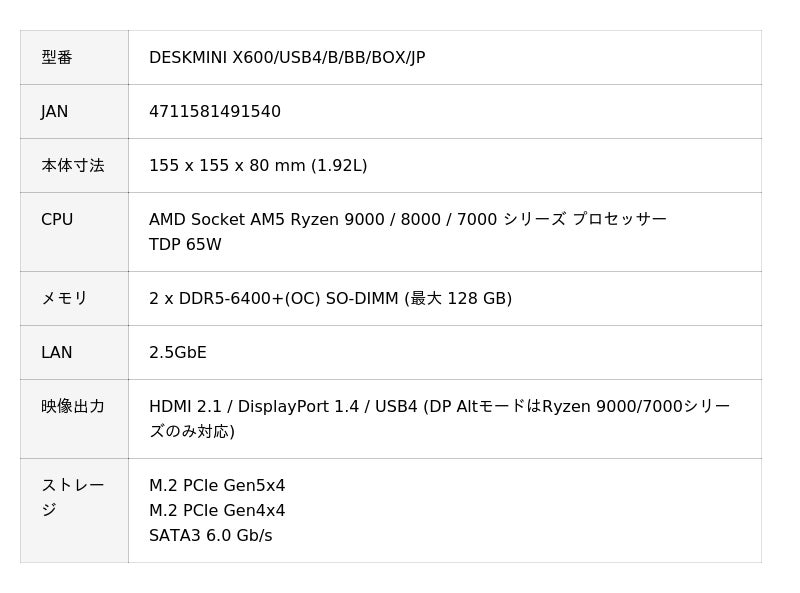The width and height of the screenshot is (800, 593).
Task: Select the JAN code 4711581491540
Action: [x=215, y=112]
